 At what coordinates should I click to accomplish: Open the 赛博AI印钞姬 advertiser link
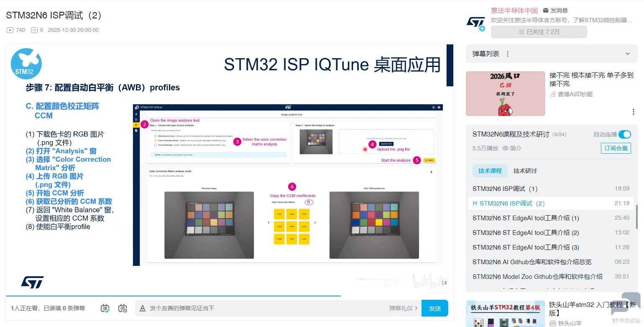(575, 94)
